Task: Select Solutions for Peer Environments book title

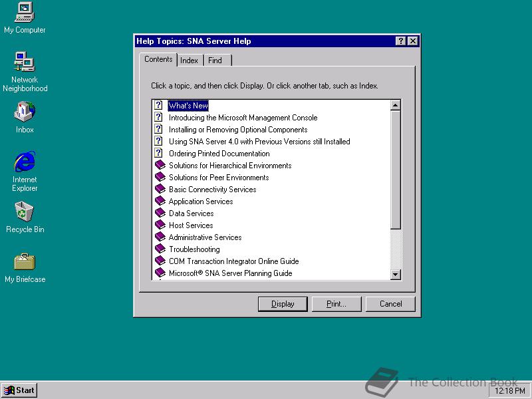Action: (x=219, y=177)
